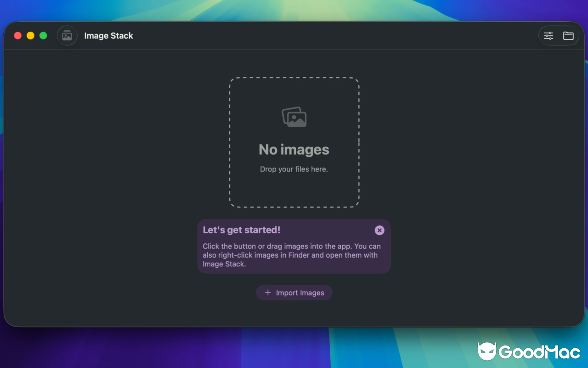Enter full screen with the green button
This screenshot has width=588, height=368.
pos(43,35)
